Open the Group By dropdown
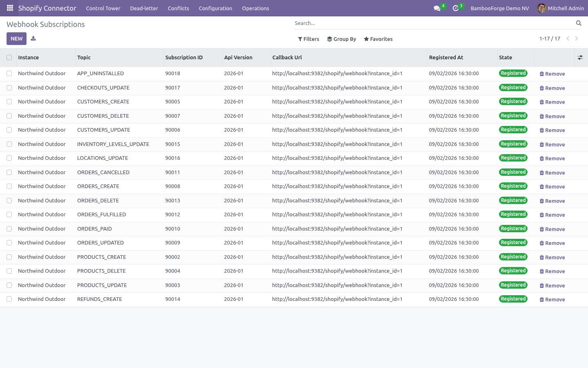The height and width of the screenshot is (368, 588). [341, 39]
